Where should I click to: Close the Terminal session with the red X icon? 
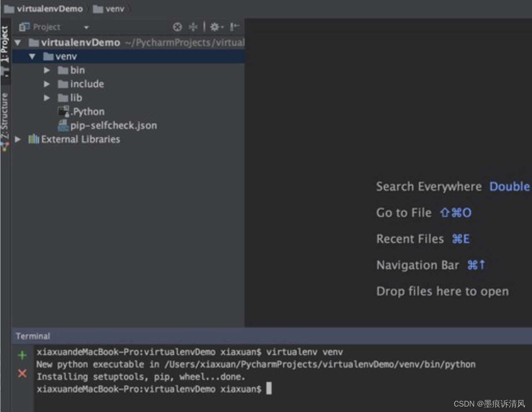[22, 374]
